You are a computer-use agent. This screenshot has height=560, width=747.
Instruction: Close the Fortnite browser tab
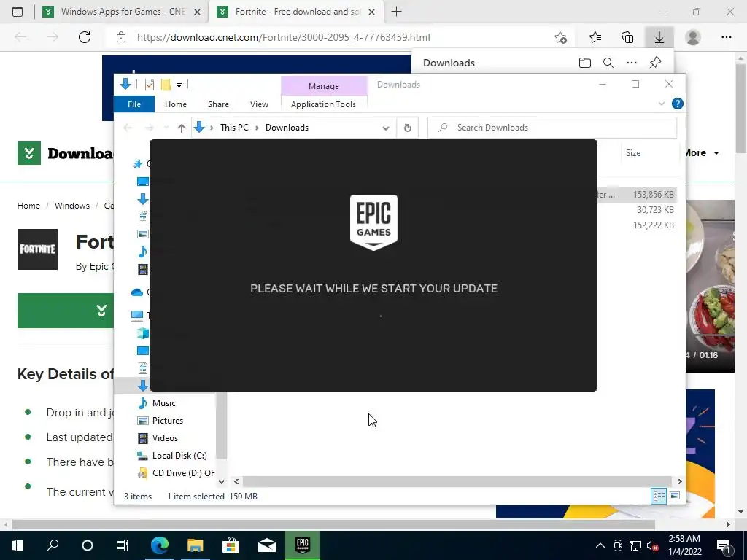(x=371, y=12)
